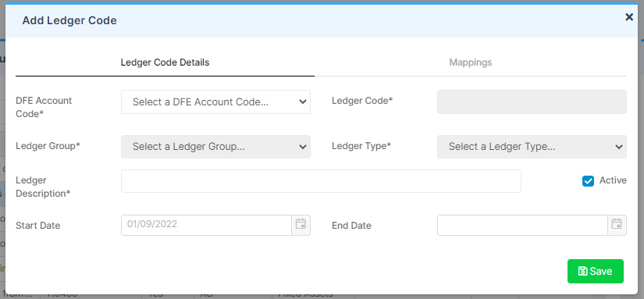644x299 pixels.
Task: Focus the Ledger Description text field
Action: point(321,181)
